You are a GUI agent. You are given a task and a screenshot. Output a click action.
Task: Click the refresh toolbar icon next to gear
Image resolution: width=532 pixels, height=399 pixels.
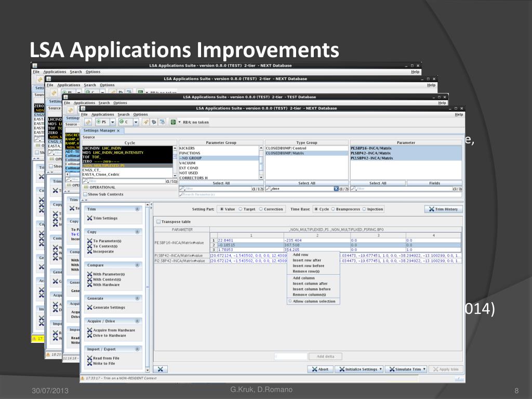click(x=162, y=122)
